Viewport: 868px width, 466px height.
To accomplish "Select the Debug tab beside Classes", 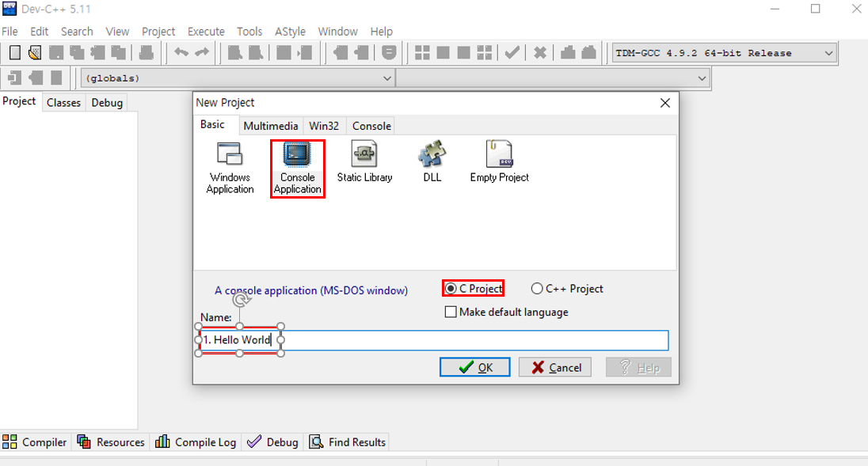I will (x=107, y=103).
